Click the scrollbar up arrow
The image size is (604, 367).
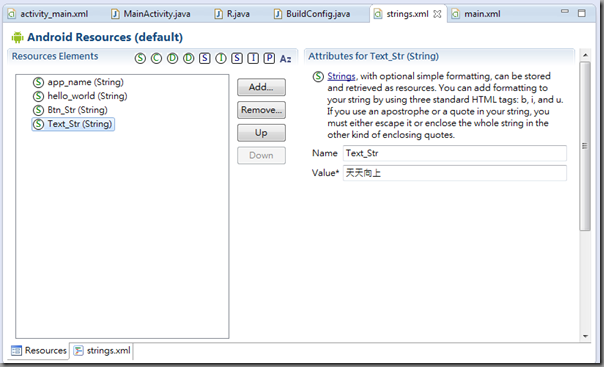pyautogui.click(x=585, y=55)
